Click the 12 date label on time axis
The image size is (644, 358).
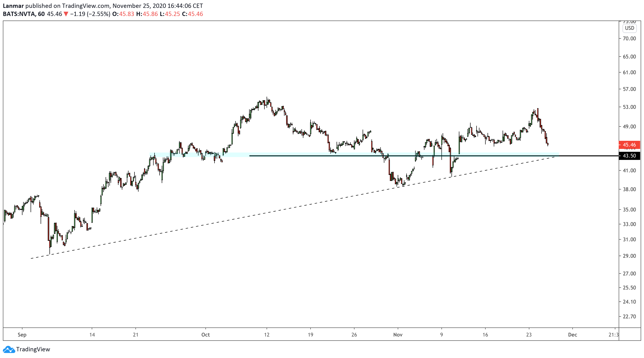point(267,335)
